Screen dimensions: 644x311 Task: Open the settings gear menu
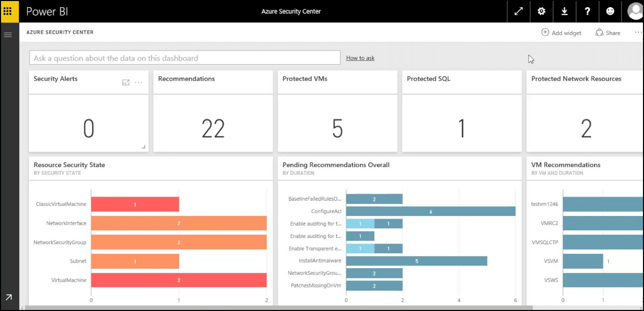coord(542,11)
